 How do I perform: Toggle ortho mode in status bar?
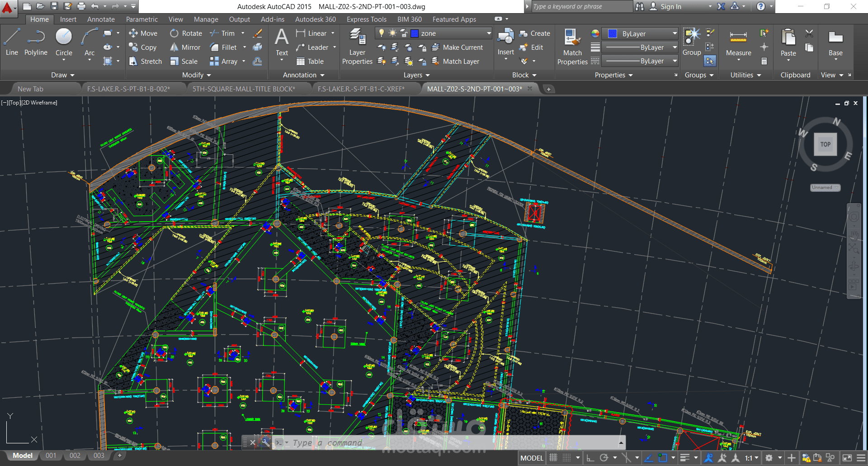coord(590,458)
